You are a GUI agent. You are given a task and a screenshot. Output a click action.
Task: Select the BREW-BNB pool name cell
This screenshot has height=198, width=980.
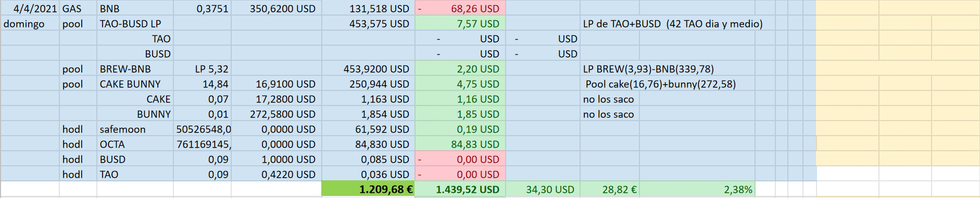click(x=135, y=69)
